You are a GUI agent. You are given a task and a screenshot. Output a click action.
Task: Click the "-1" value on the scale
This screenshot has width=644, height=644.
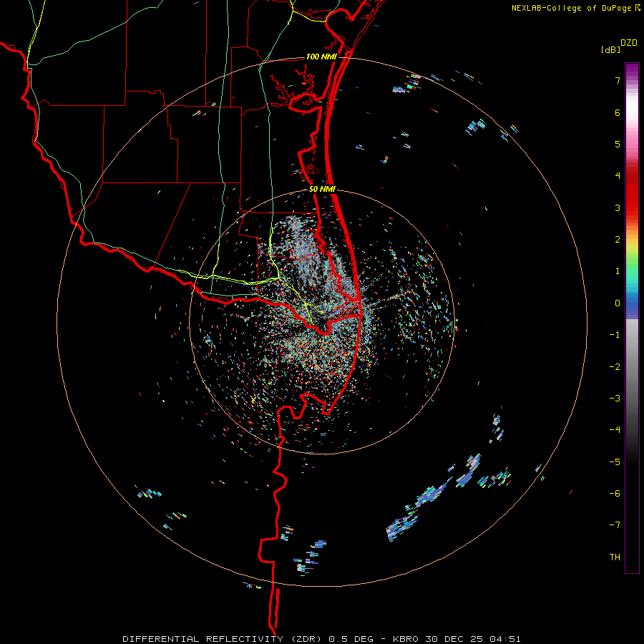pyautogui.click(x=615, y=335)
